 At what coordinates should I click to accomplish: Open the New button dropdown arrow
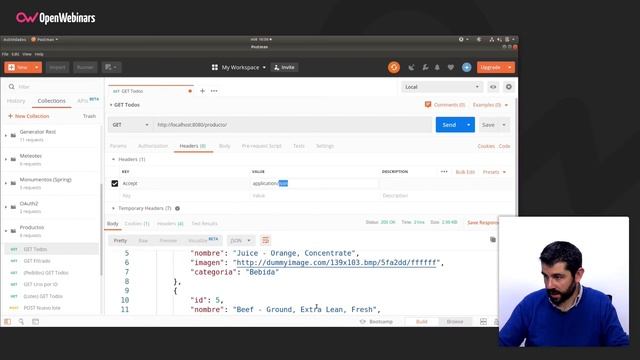[x=36, y=67]
